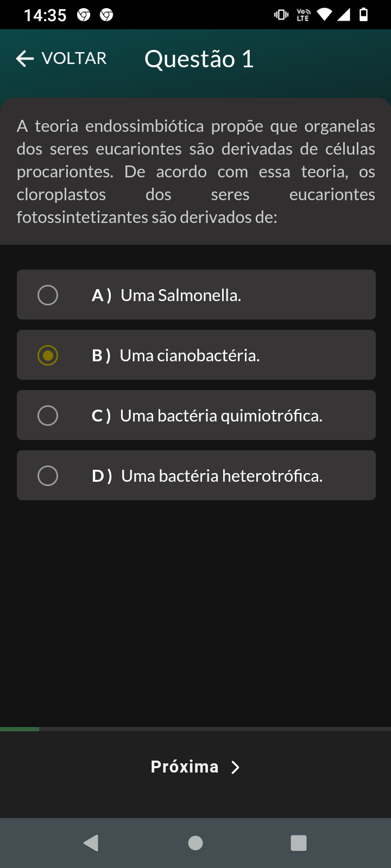Select radio button for option A
This screenshot has width=391, height=868.
[x=48, y=295]
